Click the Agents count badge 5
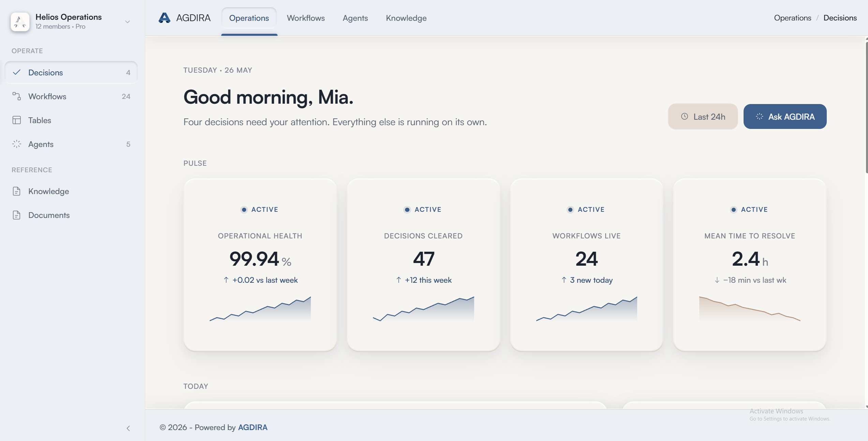Viewport: 868px width, 441px height. click(x=128, y=144)
